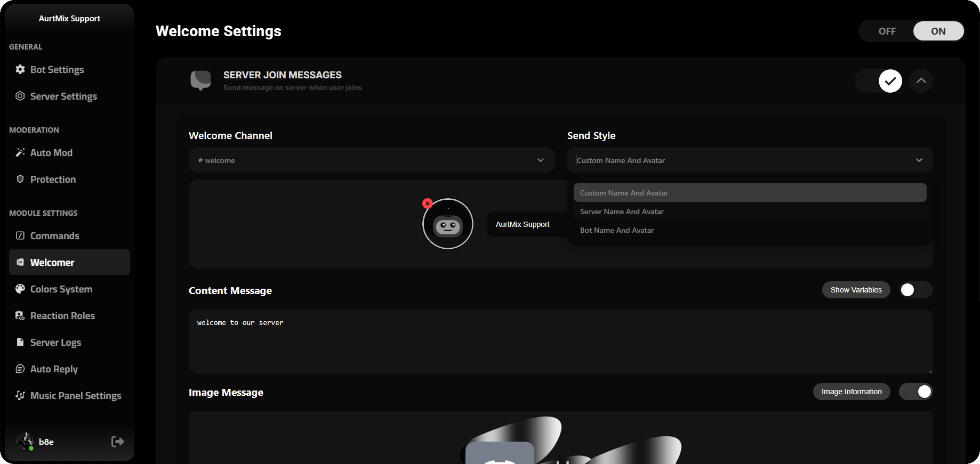This screenshot has width=980, height=464.
Task: Click the Music Panel Settings note icon
Action: [x=20, y=395]
